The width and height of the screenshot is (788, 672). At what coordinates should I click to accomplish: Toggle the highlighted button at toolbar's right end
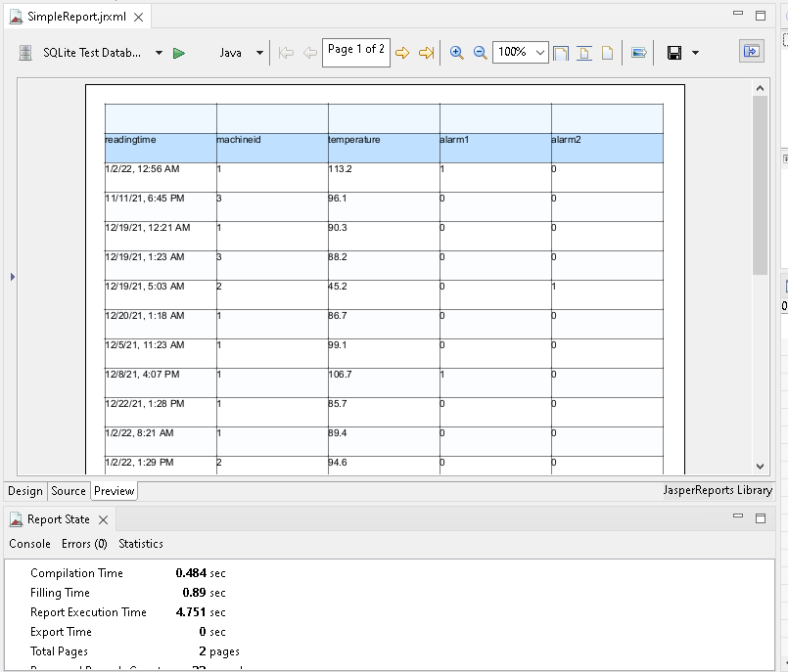pos(751,52)
